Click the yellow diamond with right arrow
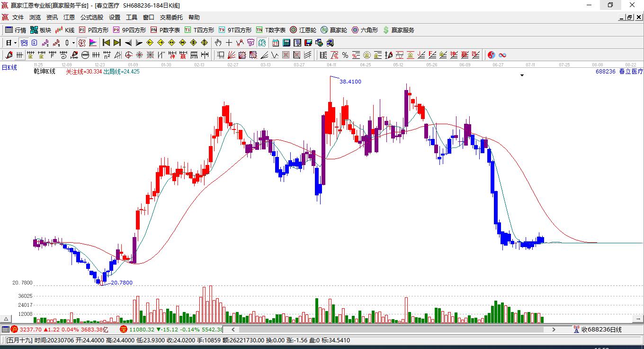 pos(161,43)
